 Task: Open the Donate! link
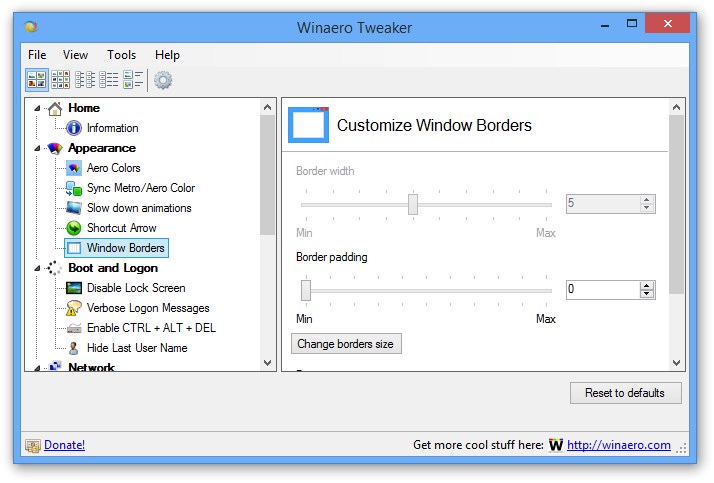tap(64, 445)
